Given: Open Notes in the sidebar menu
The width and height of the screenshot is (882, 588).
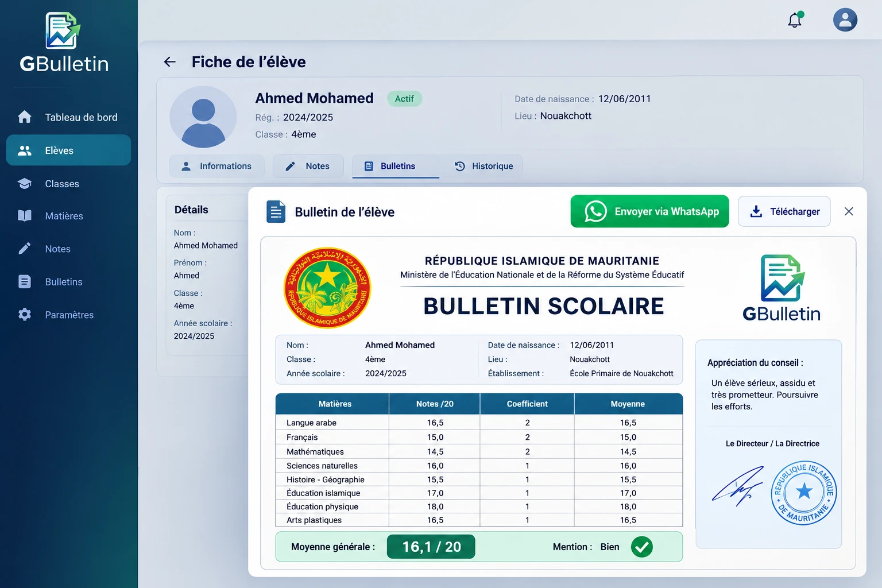Looking at the screenshot, I should point(69,249).
